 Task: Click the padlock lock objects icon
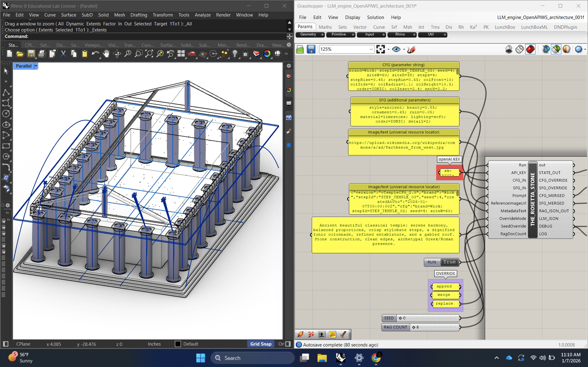click(x=245, y=54)
